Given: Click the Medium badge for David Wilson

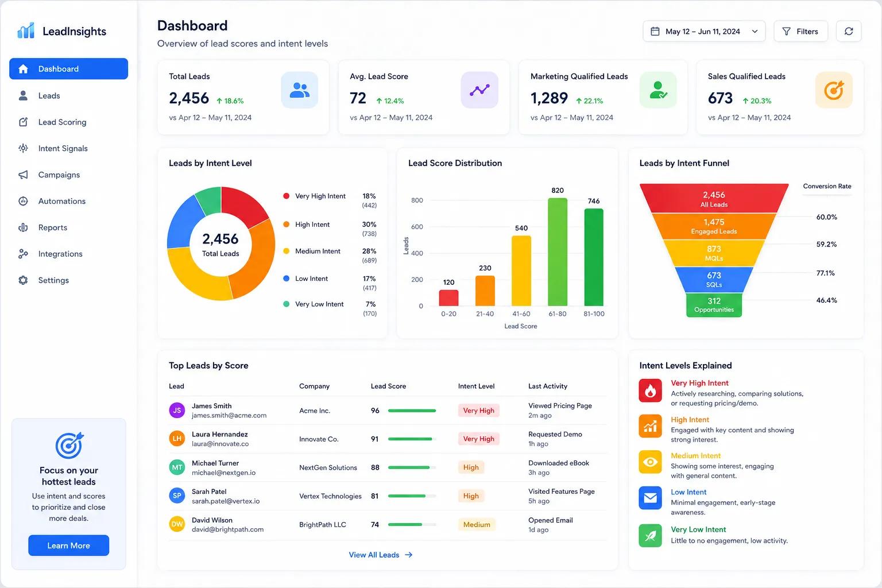Looking at the screenshot, I should pyautogui.click(x=477, y=524).
